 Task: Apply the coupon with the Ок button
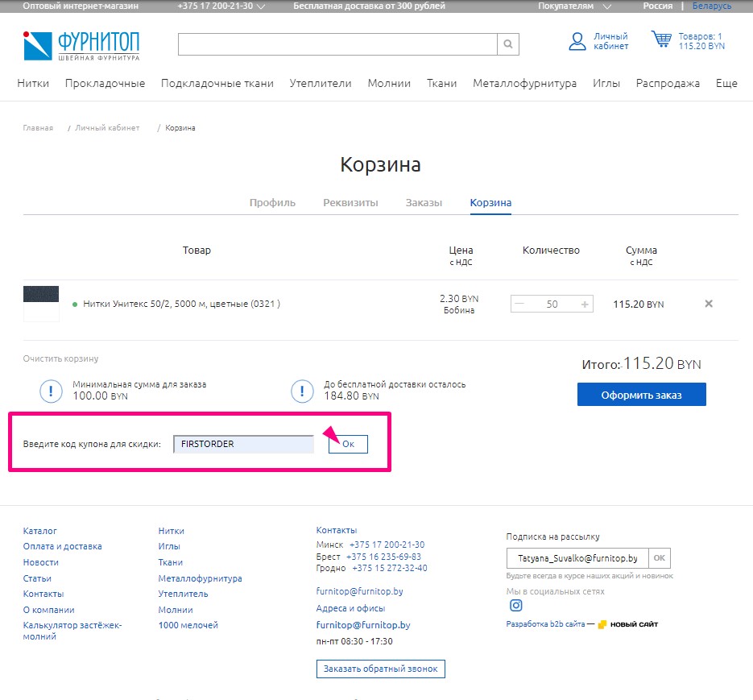(x=347, y=444)
